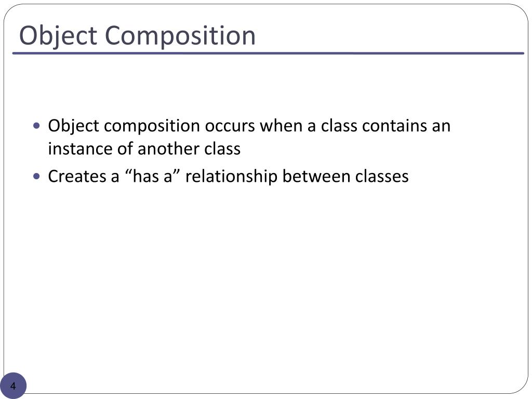Click the word "when" in first bullet
532x399 pixels.
pos(281,126)
